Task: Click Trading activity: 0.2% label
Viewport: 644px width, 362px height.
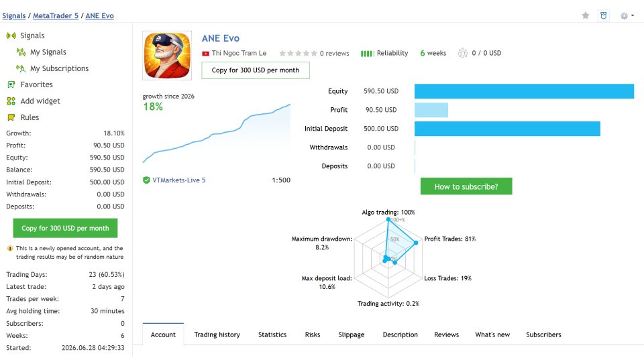Action: (x=388, y=304)
